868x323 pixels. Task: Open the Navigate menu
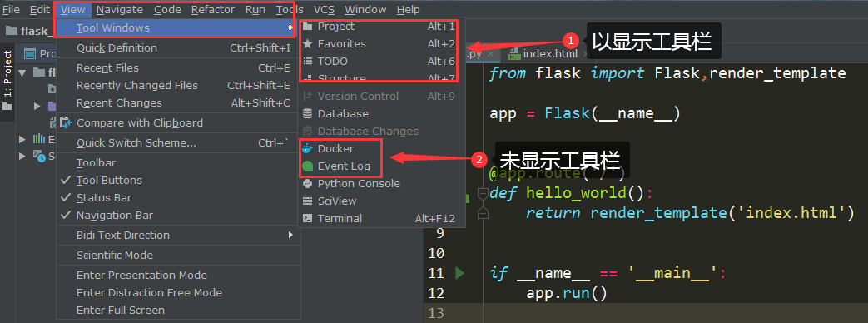point(119,9)
